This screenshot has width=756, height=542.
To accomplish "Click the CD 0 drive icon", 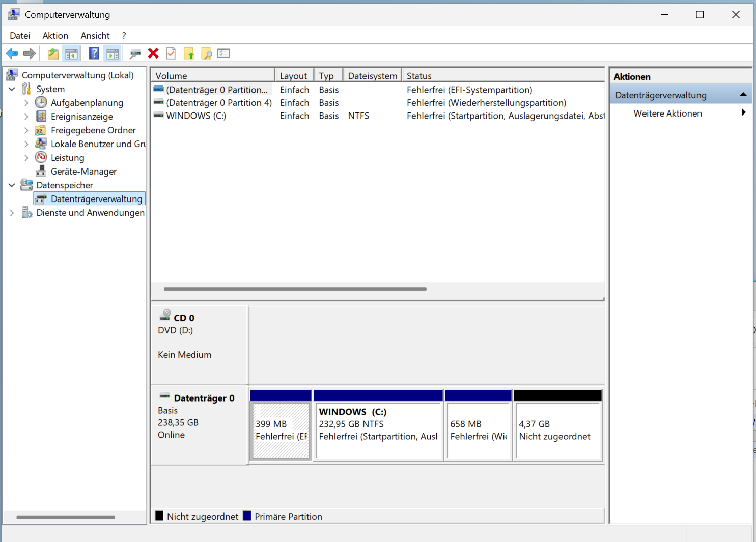I will (x=165, y=315).
